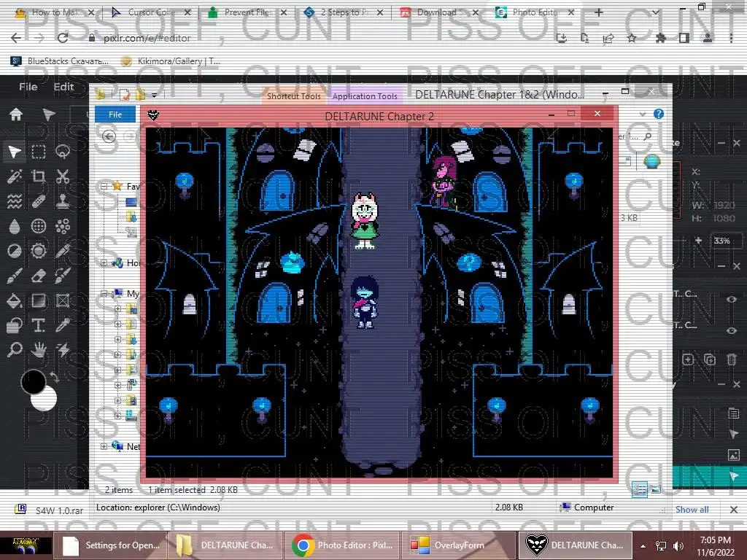This screenshot has height=560, width=747.
Task: Click Explorer search magnifier icon
Action: click(648, 136)
